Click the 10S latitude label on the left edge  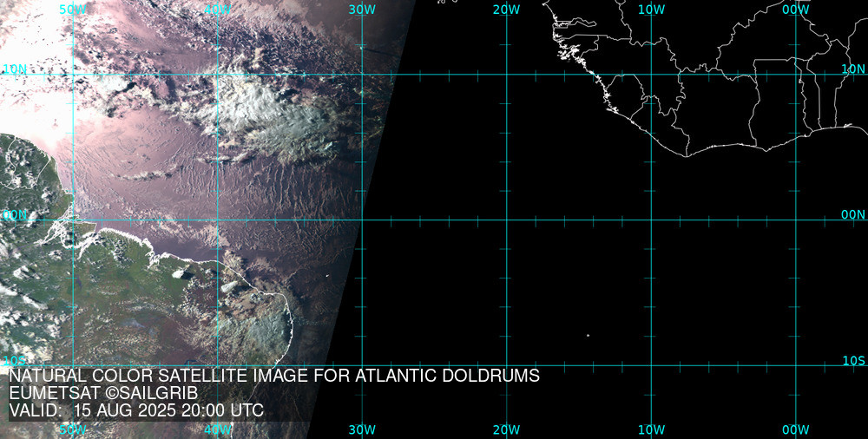(14, 361)
